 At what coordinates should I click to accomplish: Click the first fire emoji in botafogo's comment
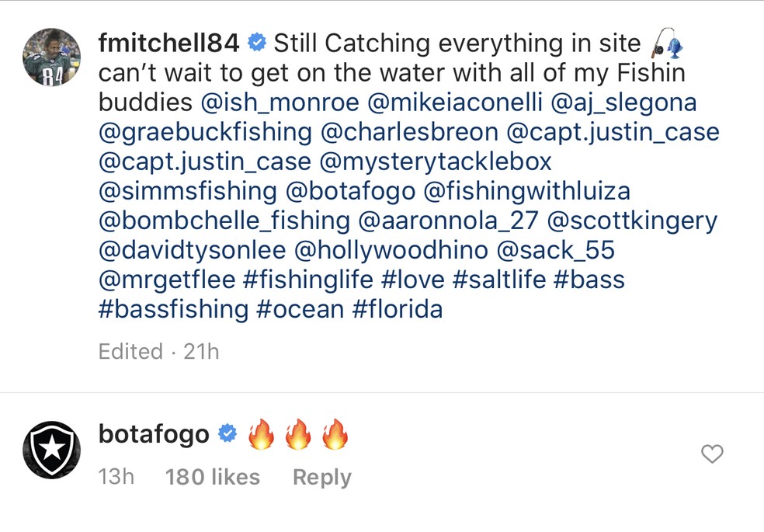263,433
